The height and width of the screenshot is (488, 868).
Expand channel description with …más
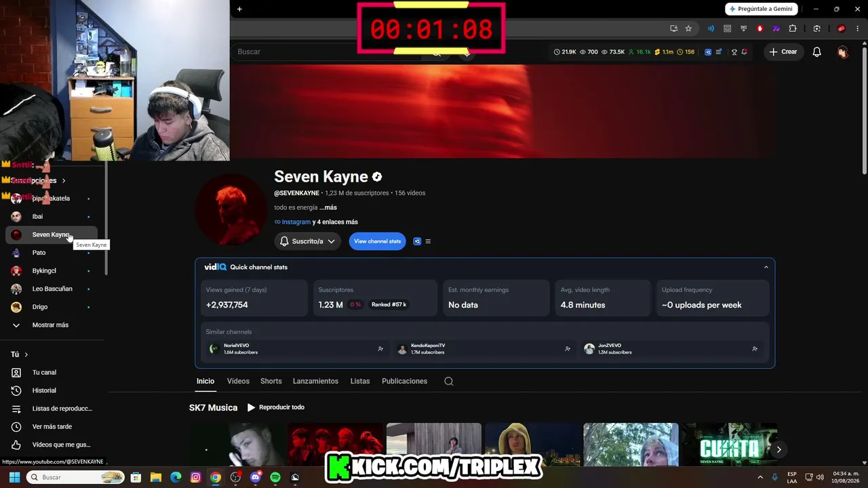point(328,207)
